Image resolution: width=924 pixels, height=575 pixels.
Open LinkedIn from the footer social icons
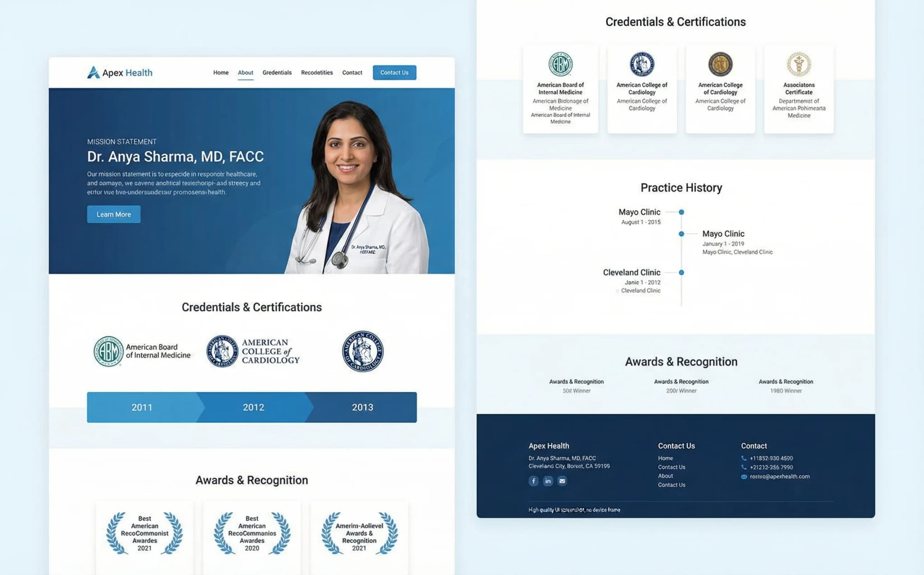tap(548, 481)
